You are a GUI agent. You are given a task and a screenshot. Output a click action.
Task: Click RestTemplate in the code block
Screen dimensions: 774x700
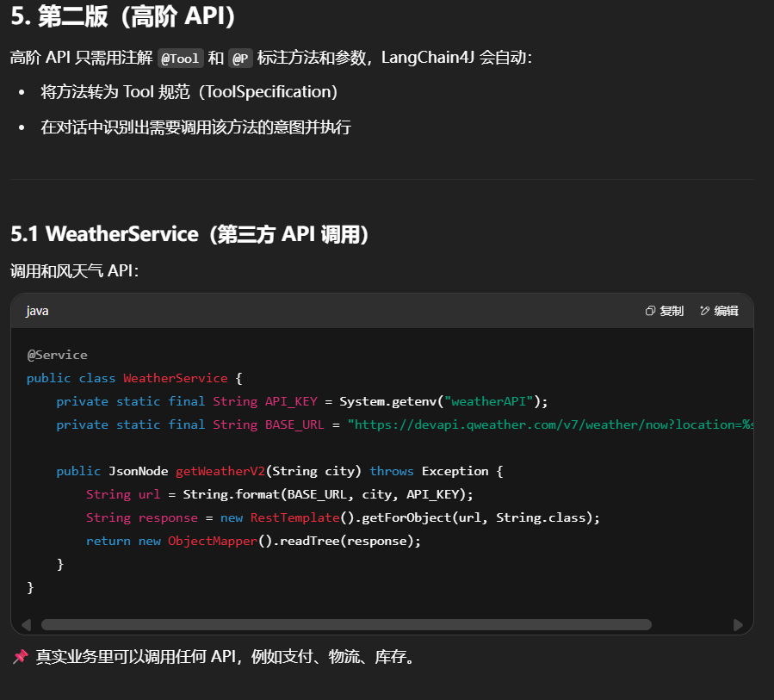294,517
